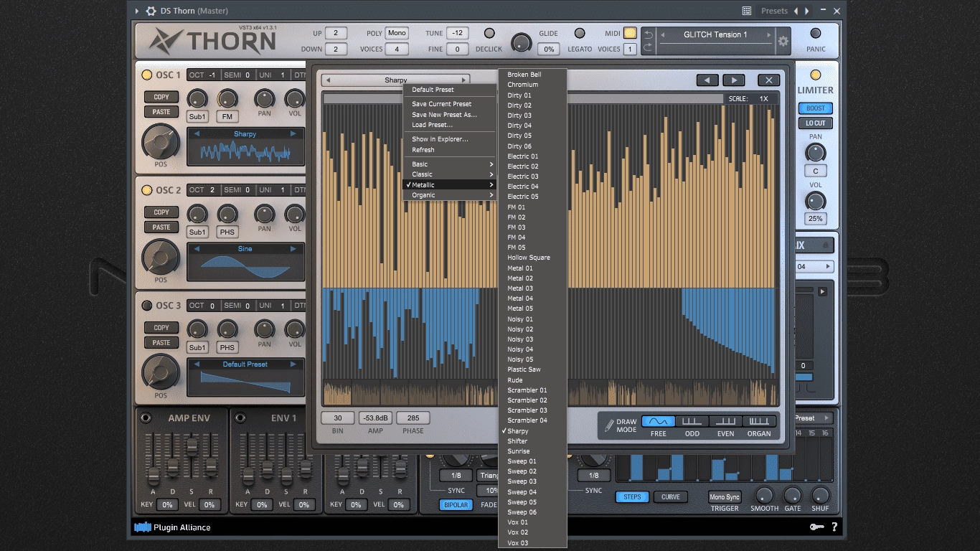Open the help question mark icon
The height and width of the screenshot is (551, 980).
click(x=834, y=527)
